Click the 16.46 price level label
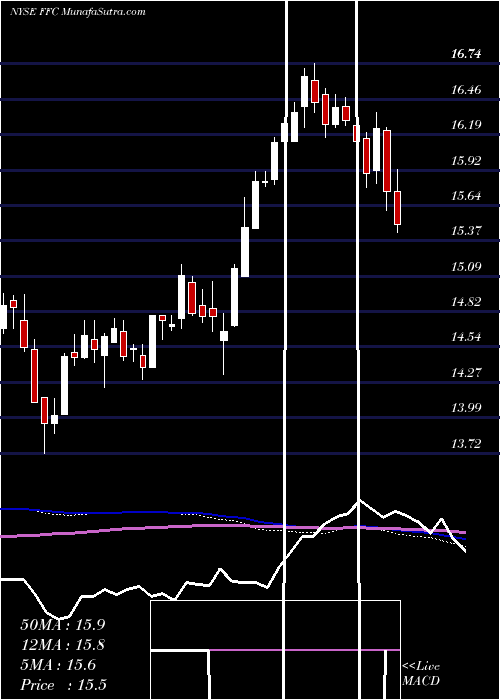This screenshot has height=700, width=500. (466, 90)
